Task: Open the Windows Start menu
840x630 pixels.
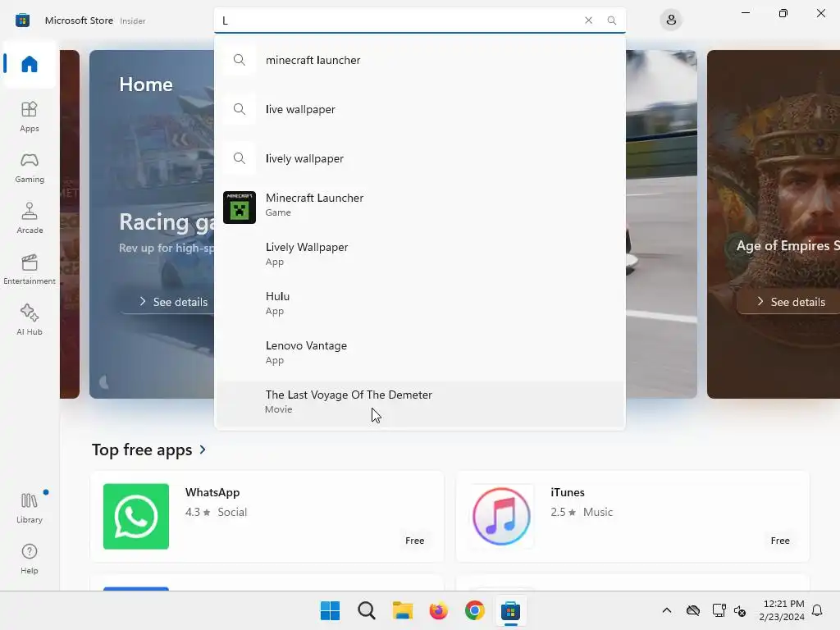Action: coord(330,610)
